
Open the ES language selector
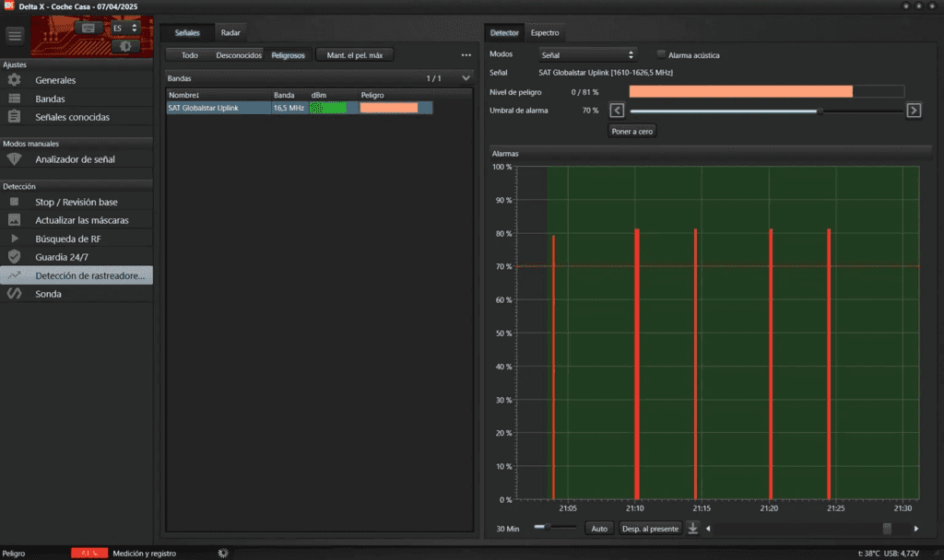click(x=124, y=28)
